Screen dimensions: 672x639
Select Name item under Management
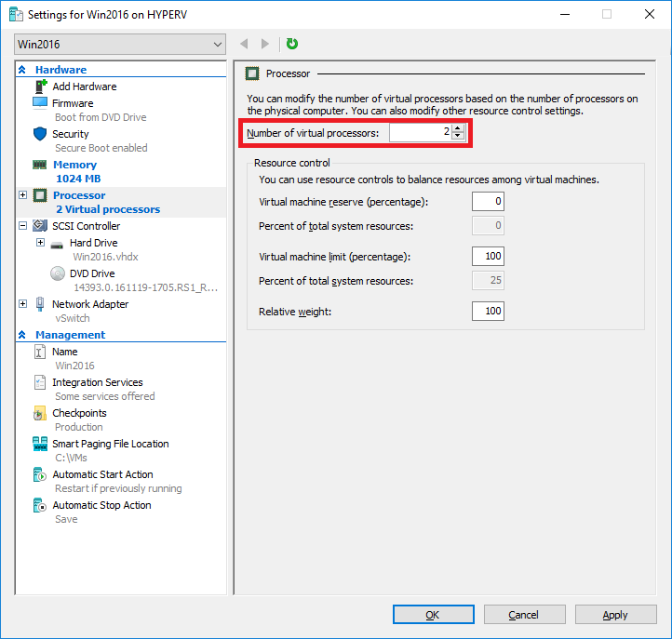click(x=65, y=352)
